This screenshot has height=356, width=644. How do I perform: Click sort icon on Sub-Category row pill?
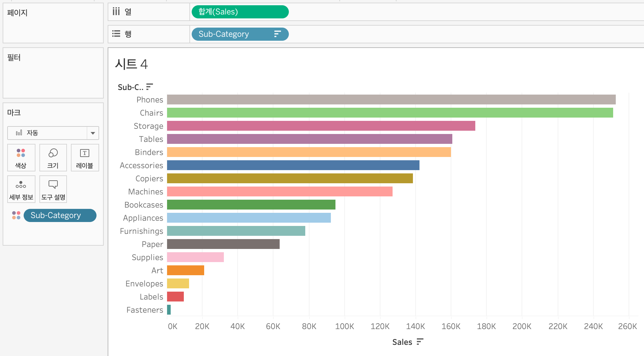277,34
